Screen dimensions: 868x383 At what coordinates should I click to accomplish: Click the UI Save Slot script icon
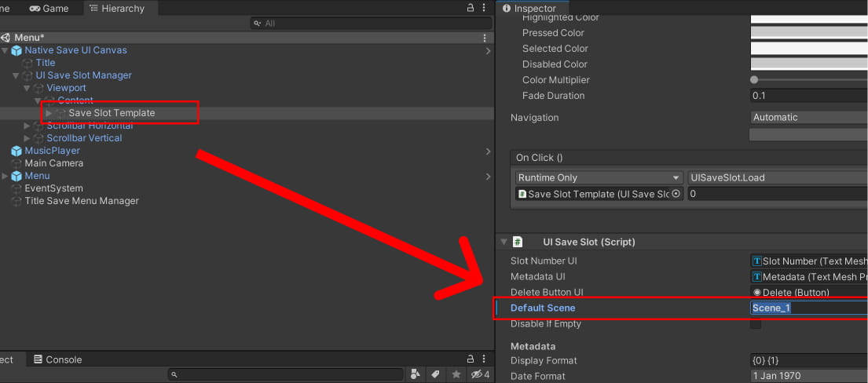tap(518, 242)
